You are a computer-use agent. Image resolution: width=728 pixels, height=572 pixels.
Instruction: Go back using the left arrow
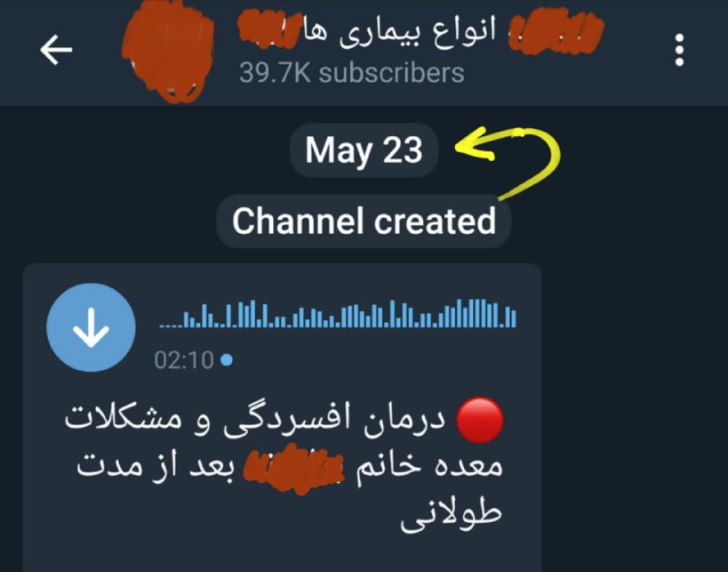coord(56,49)
